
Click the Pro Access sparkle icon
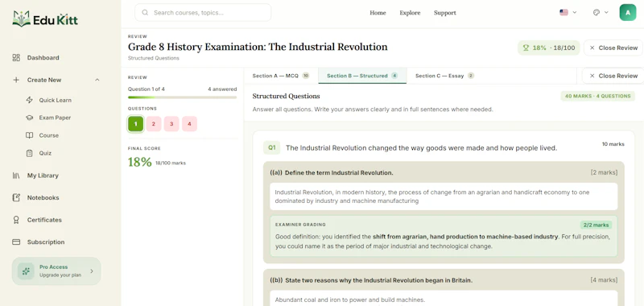26,271
